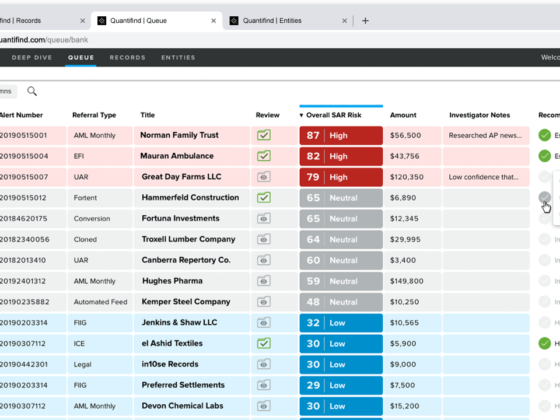Toggle review check for el Ashid Textiles
The image size is (560, 420).
(264, 343)
